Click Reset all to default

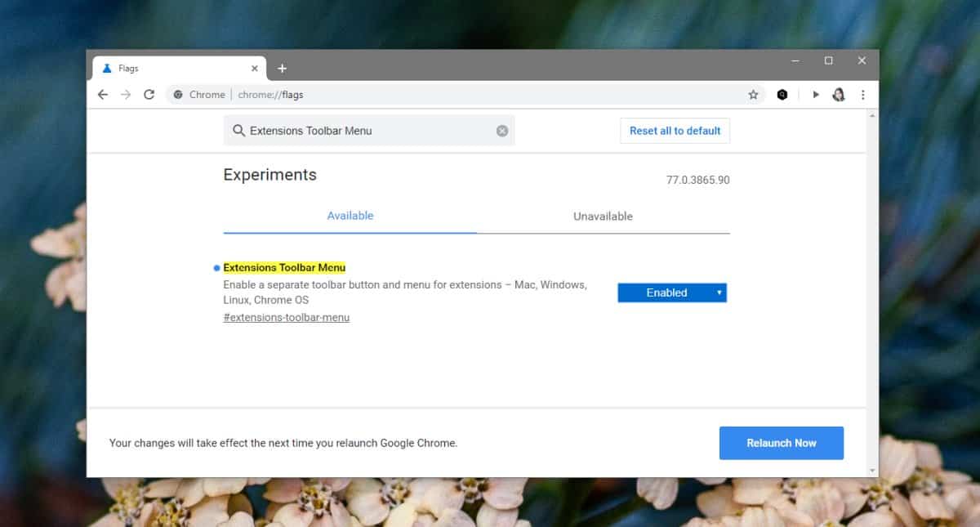coord(675,131)
